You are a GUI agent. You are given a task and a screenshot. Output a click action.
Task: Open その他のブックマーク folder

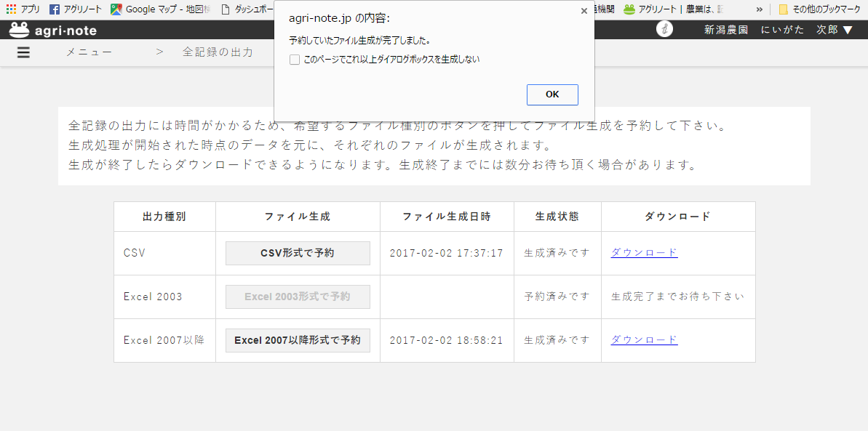point(819,9)
